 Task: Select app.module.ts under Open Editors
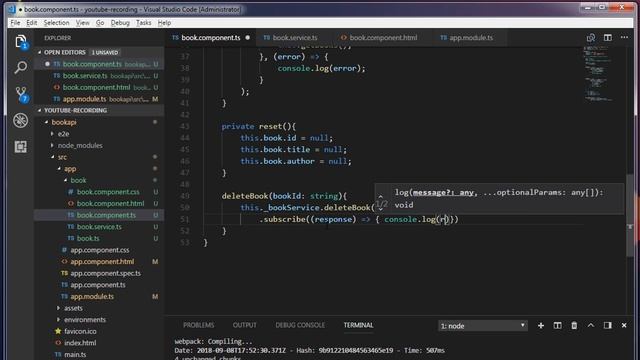(99, 99)
